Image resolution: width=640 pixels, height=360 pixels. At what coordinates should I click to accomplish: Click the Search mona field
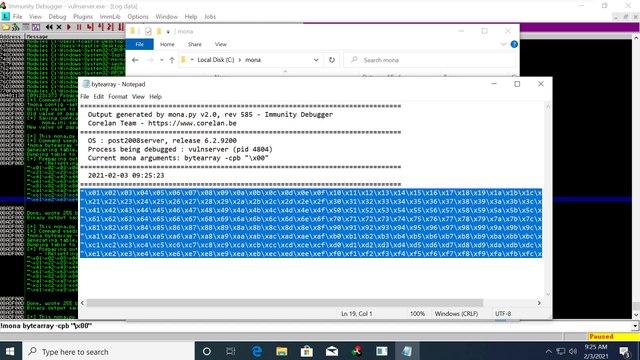(429, 60)
